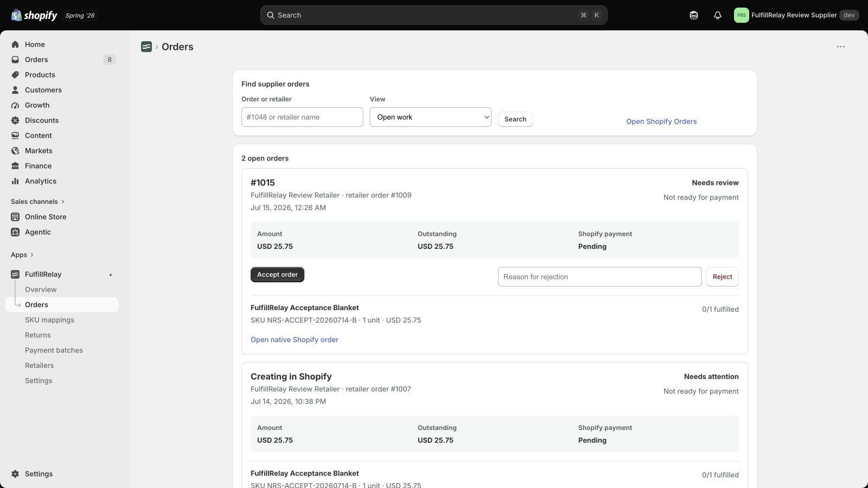Open the notifications bell
868x488 pixels.
point(718,15)
